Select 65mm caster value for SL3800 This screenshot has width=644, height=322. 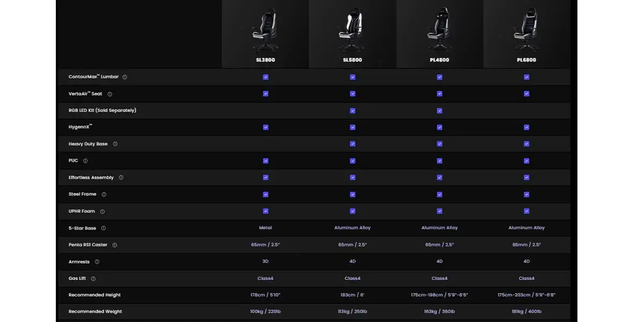click(x=265, y=245)
